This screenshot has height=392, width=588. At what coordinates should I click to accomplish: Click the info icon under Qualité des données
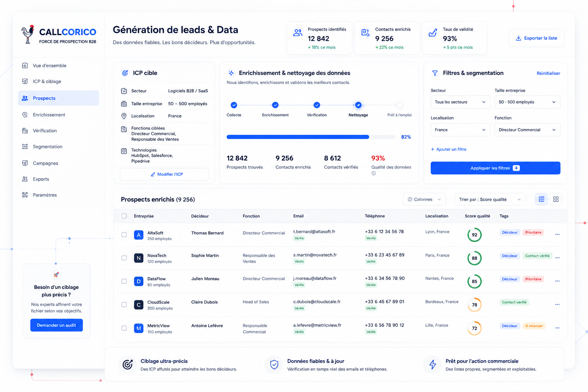click(374, 173)
